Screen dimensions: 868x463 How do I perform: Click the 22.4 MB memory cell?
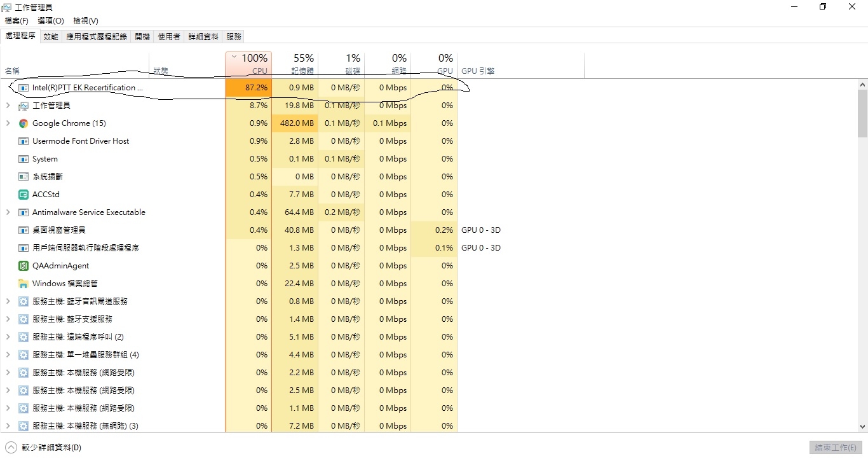tap(295, 284)
